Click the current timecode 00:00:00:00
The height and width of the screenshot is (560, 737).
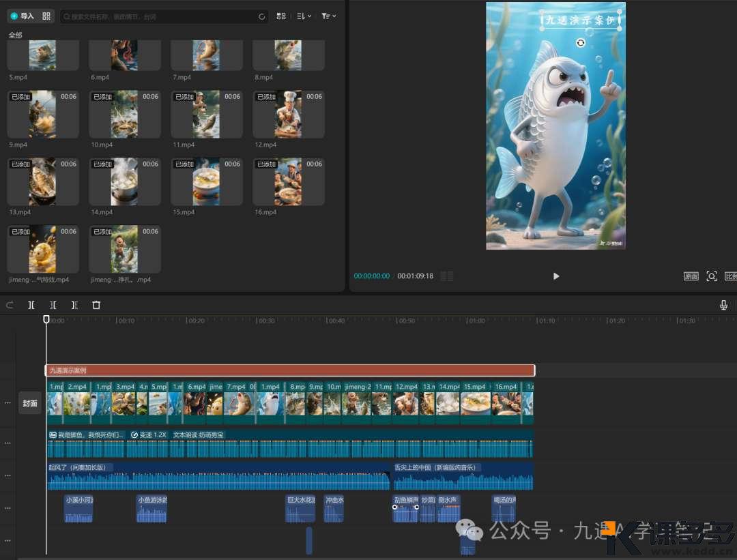[x=372, y=276]
